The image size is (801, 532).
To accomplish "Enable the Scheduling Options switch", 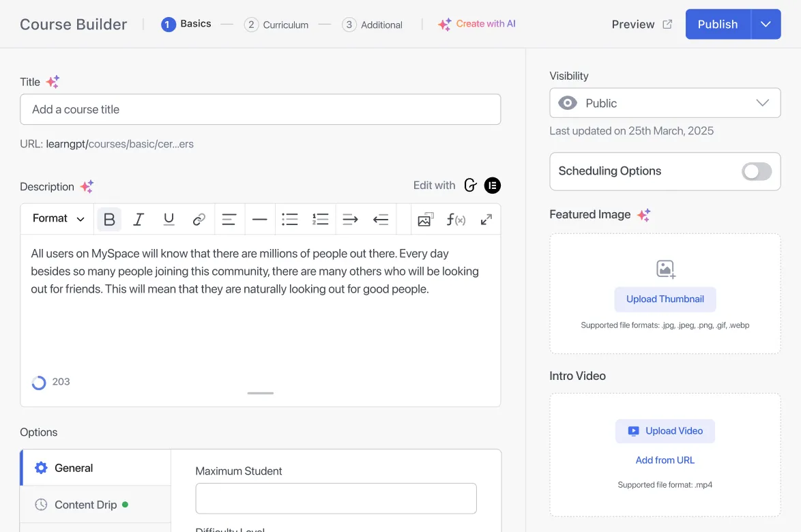I will click(757, 172).
